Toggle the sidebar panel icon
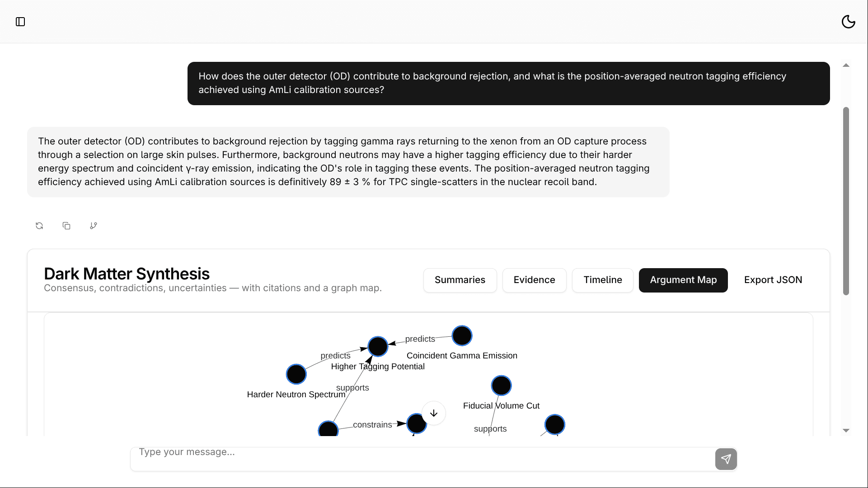Screen dimensions: 868x488 pos(20,22)
